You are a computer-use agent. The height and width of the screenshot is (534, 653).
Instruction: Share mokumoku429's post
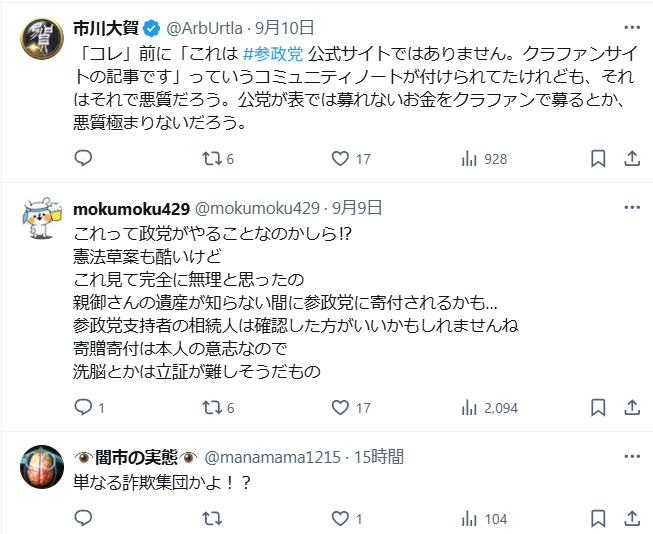pyautogui.click(x=631, y=408)
